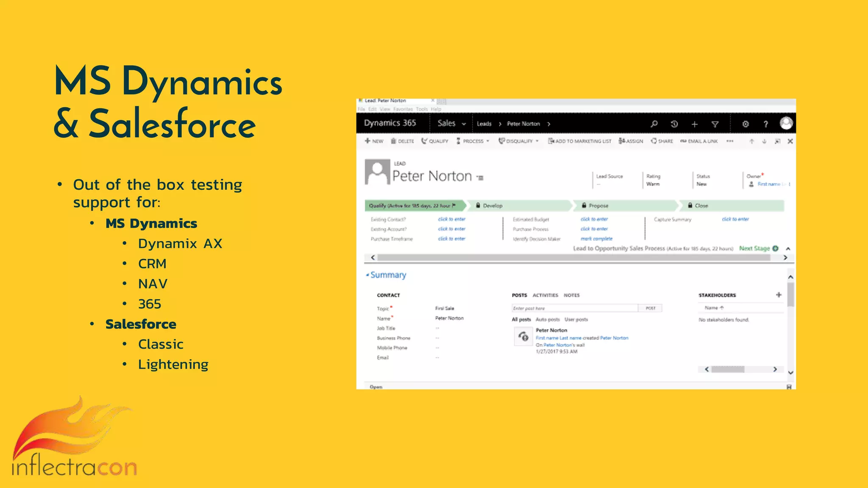The image size is (868, 488).
Task: Click EMAIL A LINK command
Action: coord(699,141)
